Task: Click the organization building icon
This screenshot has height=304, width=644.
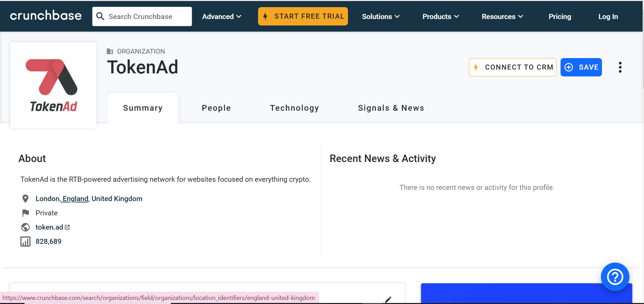Action: click(110, 51)
